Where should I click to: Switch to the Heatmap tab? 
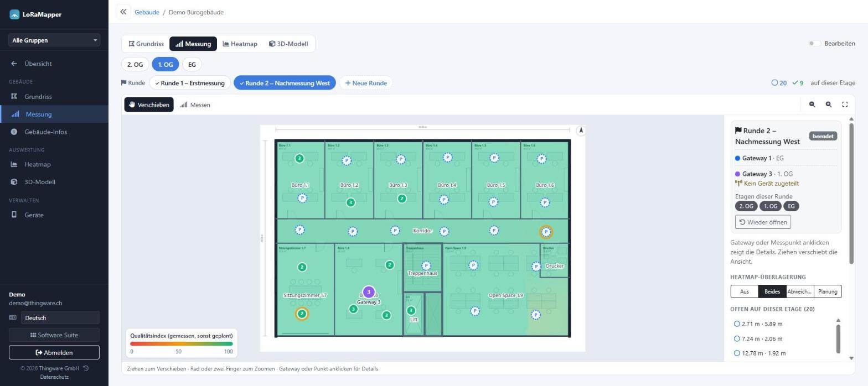(240, 44)
